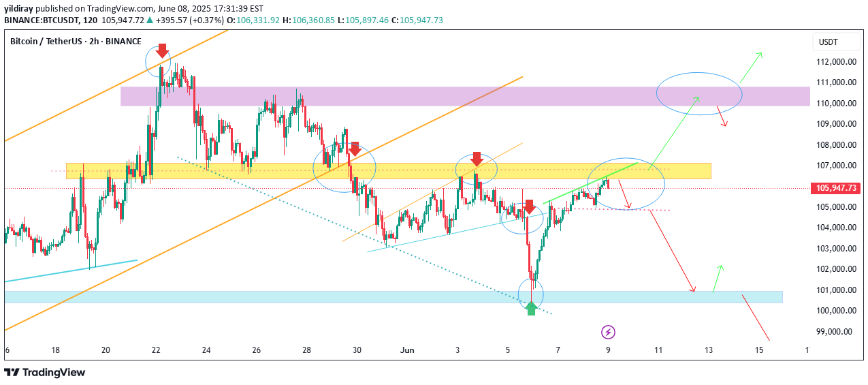Click the 109,000.00 price axis label
The height and width of the screenshot is (385, 868).
[835, 124]
